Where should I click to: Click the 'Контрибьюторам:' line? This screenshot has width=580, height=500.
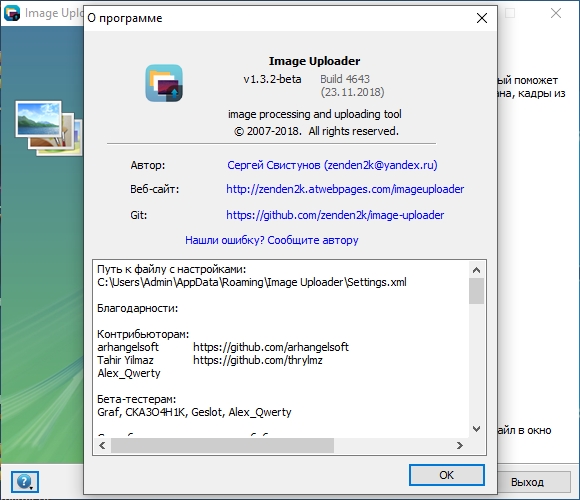point(143,334)
